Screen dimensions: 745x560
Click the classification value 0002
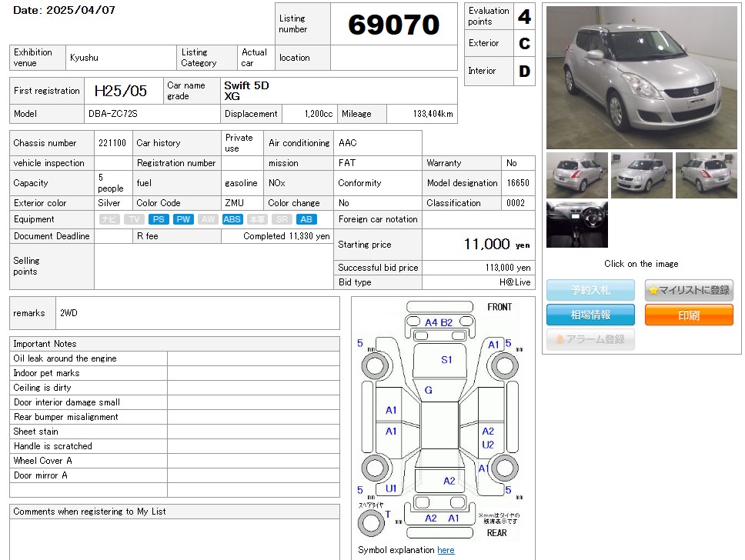pos(516,203)
